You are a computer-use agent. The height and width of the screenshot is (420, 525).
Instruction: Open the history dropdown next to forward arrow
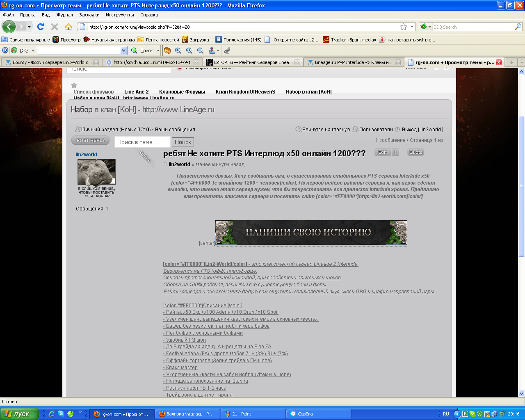point(29,27)
